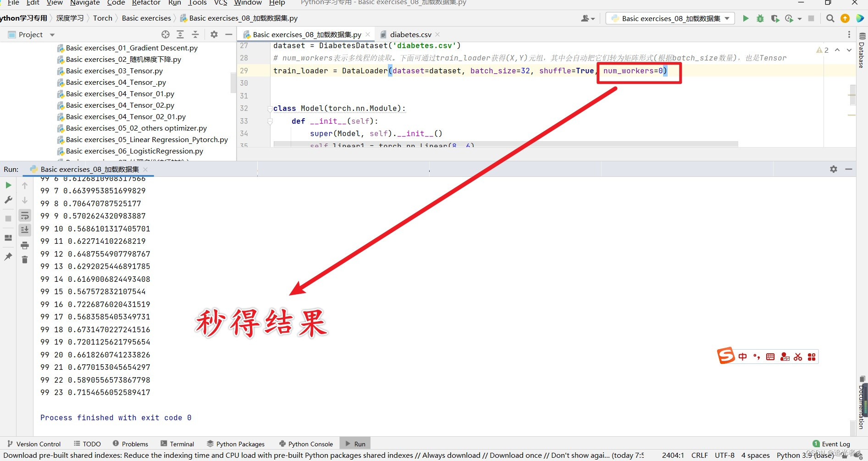Viewport: 868px width, 461px height.
Task: Expand the profiler dropdown arrow in the toolbar
Action: pos(800,19)
